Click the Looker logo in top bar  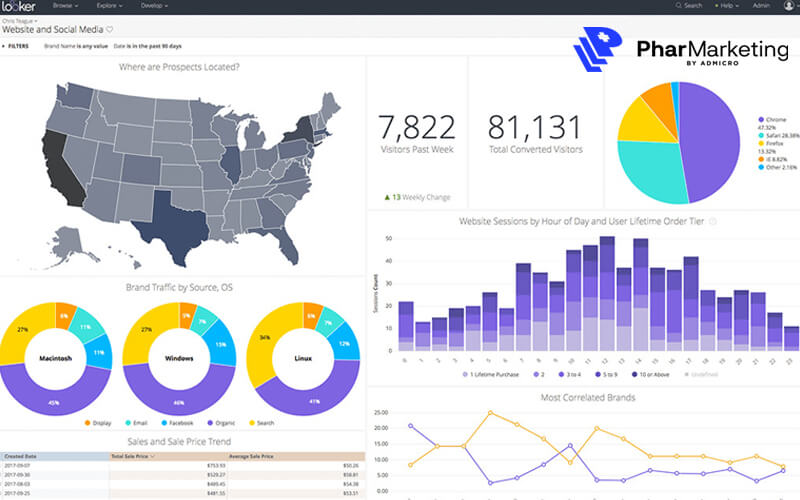point(19,6)
